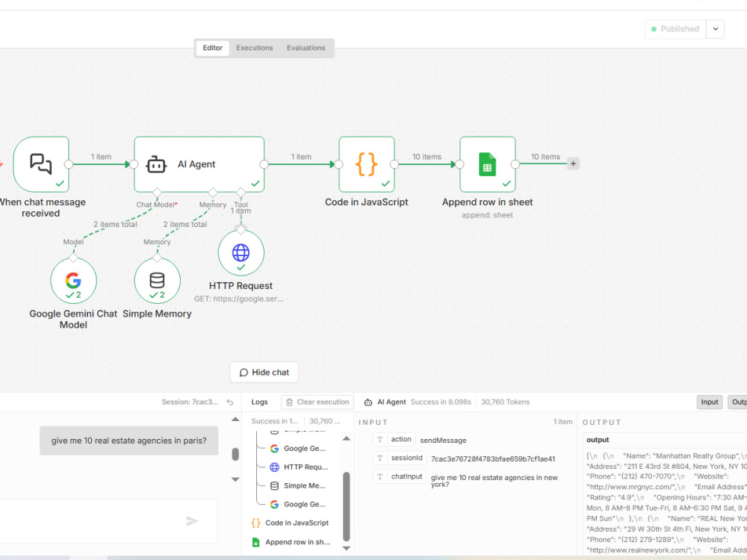
Task: Select the Google Gemini Chat Model node
Action: [73, 281]
